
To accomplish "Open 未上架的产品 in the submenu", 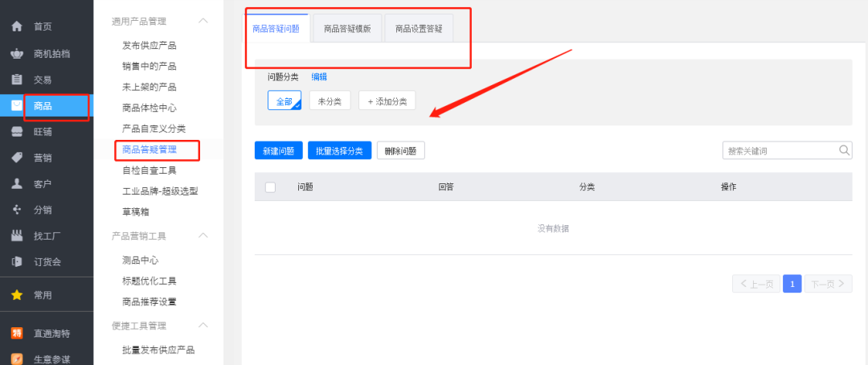I will (149, 87).
